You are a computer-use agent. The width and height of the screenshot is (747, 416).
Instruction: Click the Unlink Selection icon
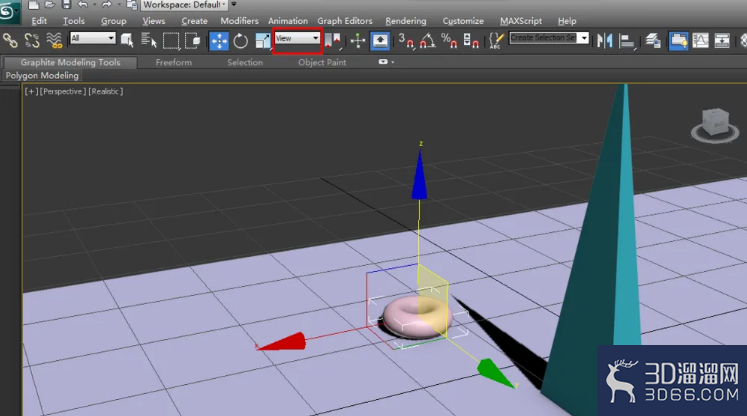click(x=32, y=41)
